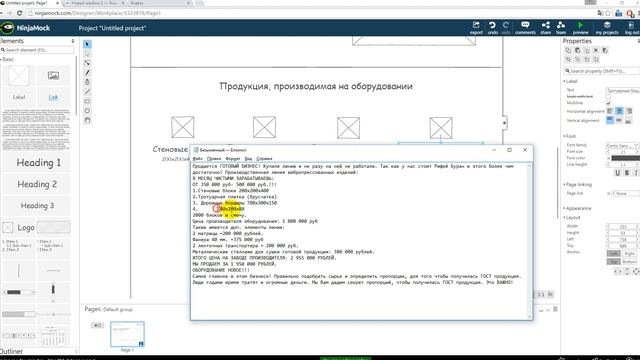The width and height of the screenshot is (640, 360).
Task: Toggle the Left anchor button
Action: click(x=613, y=253)
